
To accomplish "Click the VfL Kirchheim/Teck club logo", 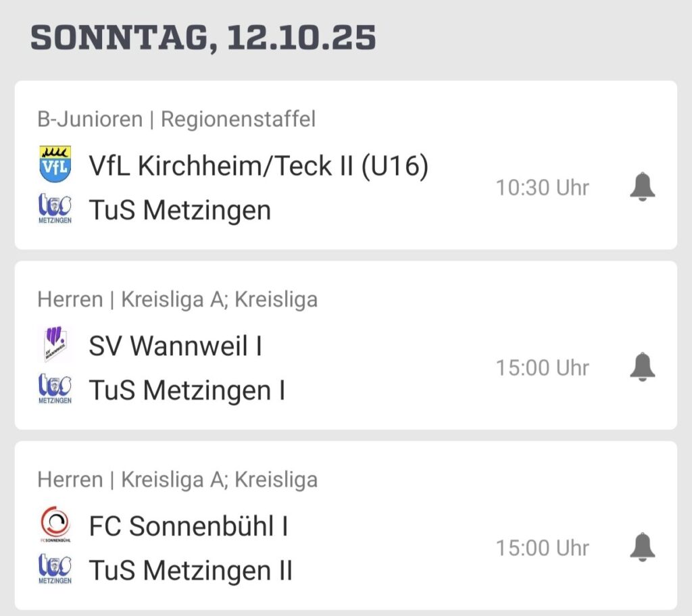I will click(x=55, y=164).
